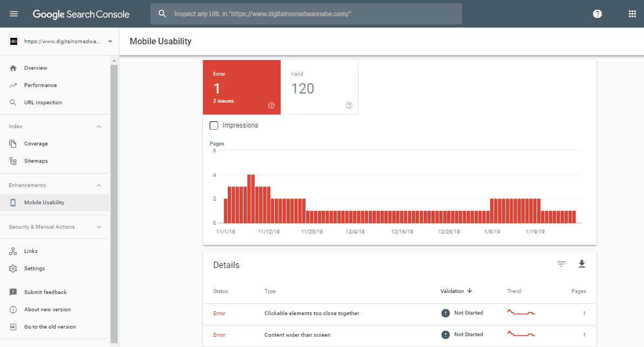Open the filter rows icon

(561, 264)
